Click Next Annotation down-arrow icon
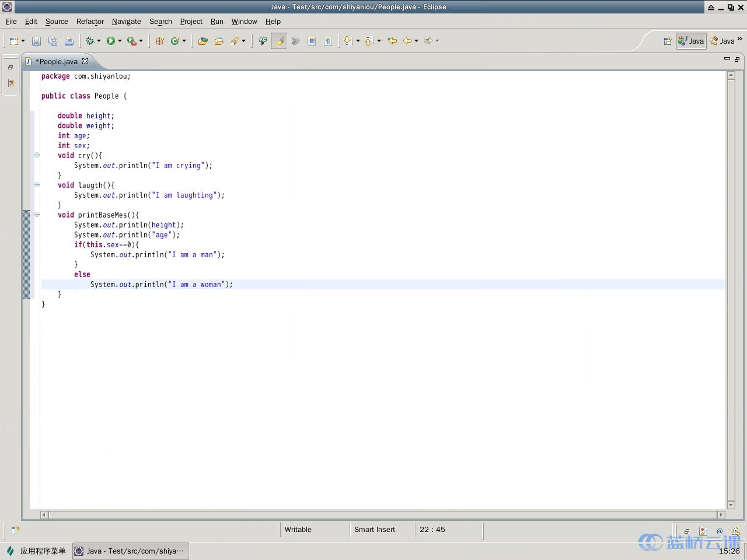Viewport: 747px width, 560px height. click(x=348, y=41)
